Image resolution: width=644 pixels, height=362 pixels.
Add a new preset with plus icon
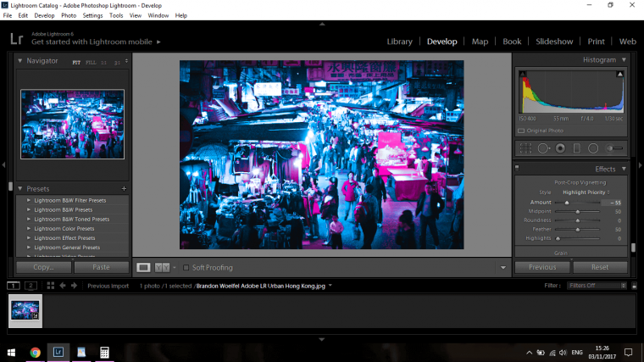click(x=124, y=188)
